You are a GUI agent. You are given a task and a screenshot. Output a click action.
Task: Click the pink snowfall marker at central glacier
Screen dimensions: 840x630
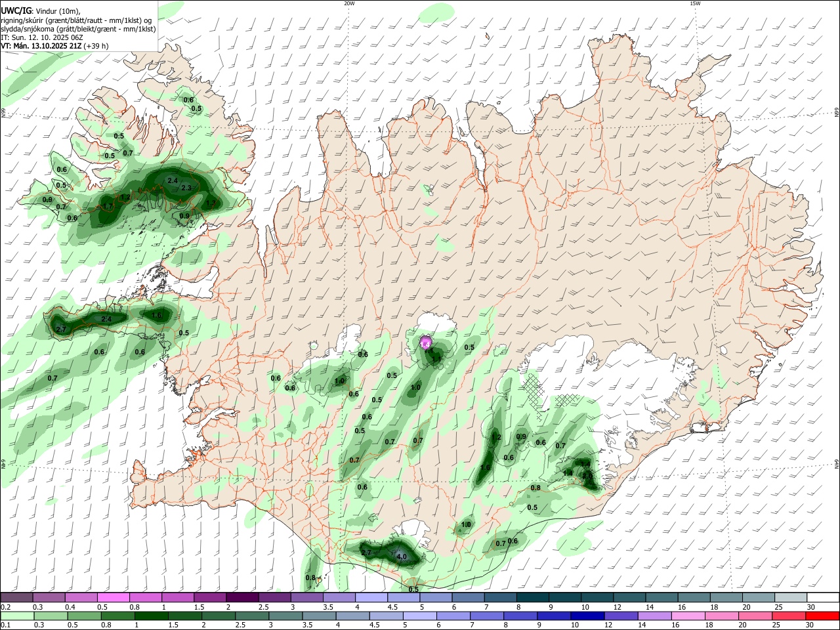pos(425,343)
